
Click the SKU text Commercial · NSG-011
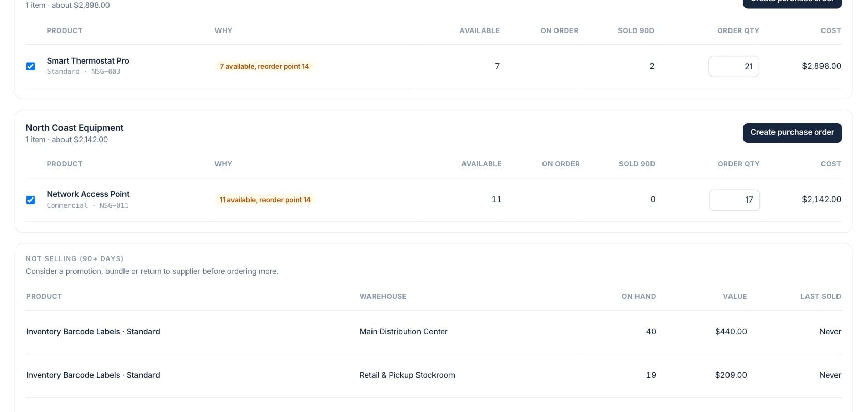point(87,205)
